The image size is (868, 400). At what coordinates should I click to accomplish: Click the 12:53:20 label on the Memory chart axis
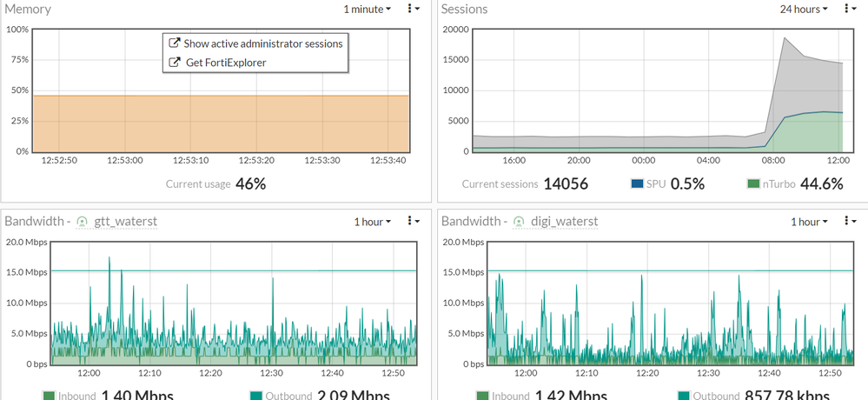pos(256,160)
